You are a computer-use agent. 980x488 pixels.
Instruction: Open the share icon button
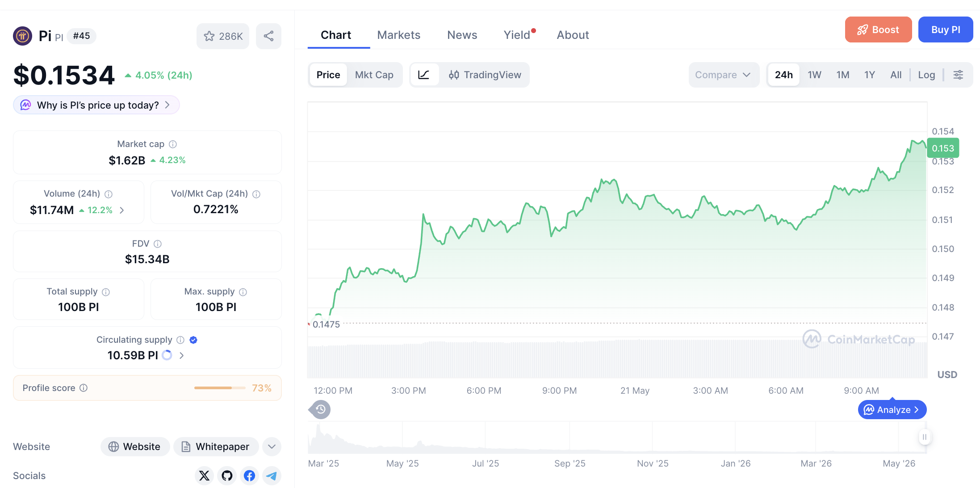[x=268, y=36]
